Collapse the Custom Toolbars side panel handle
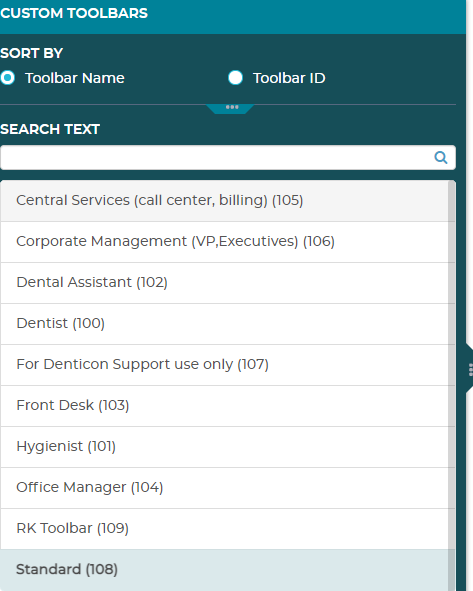 coord(470,369)
